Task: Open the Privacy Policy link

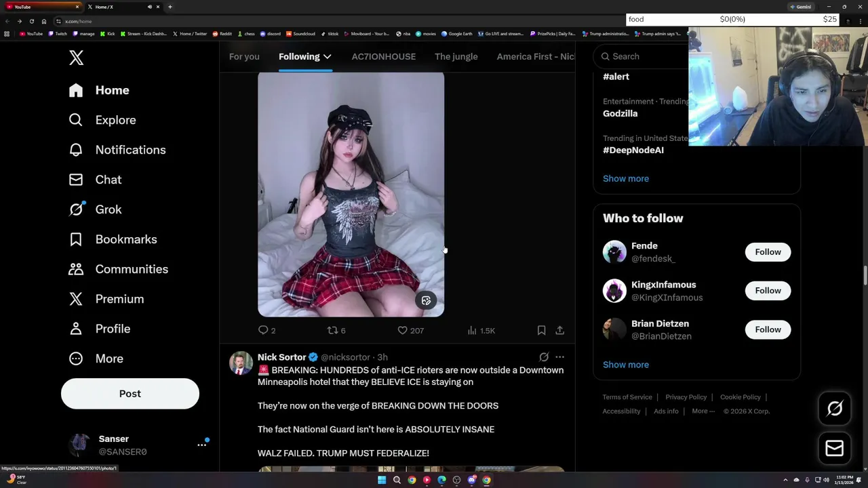Action: [686, 397]
